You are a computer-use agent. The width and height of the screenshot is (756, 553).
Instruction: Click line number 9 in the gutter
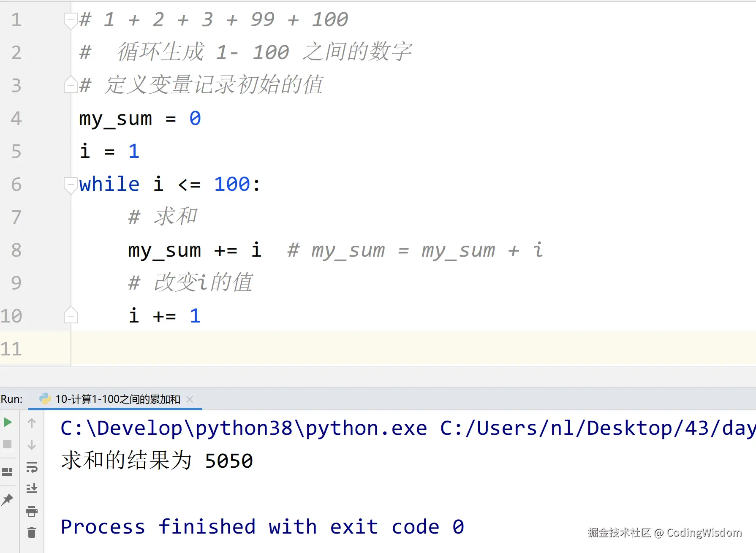click(16, 283)
